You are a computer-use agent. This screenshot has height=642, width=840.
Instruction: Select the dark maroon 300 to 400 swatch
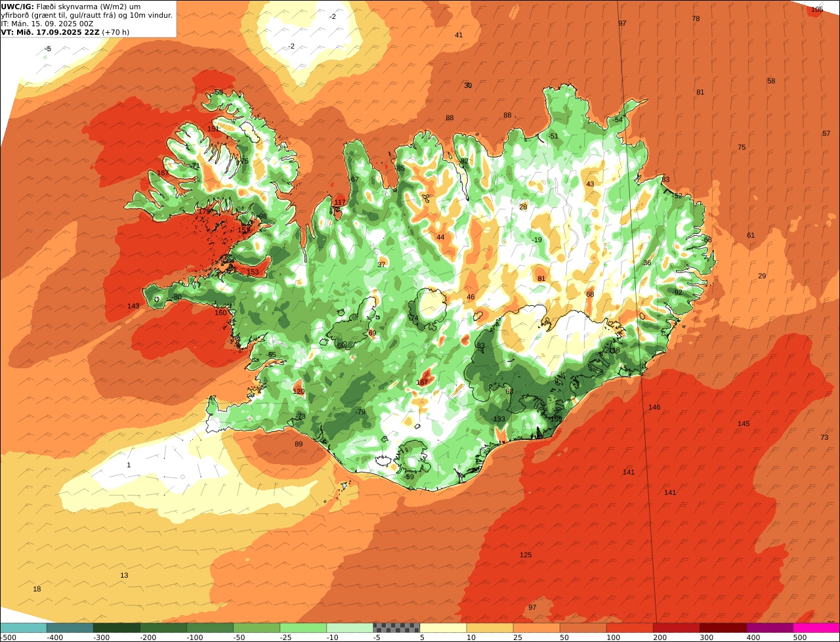[723, 628]
